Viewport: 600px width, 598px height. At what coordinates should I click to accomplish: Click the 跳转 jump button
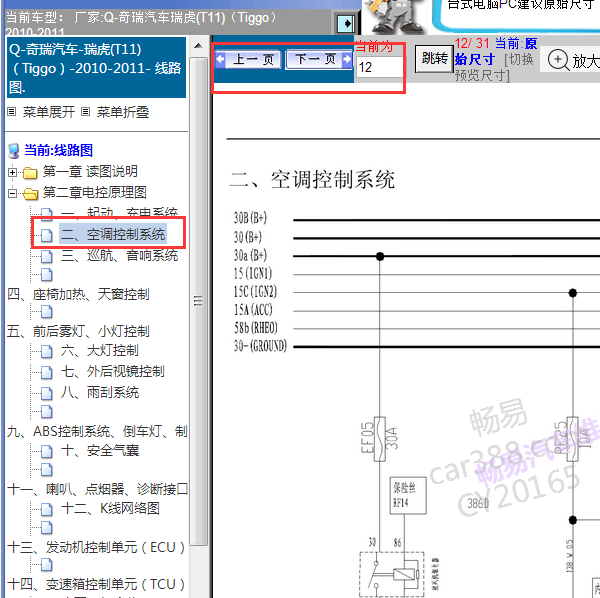[434, 59]
